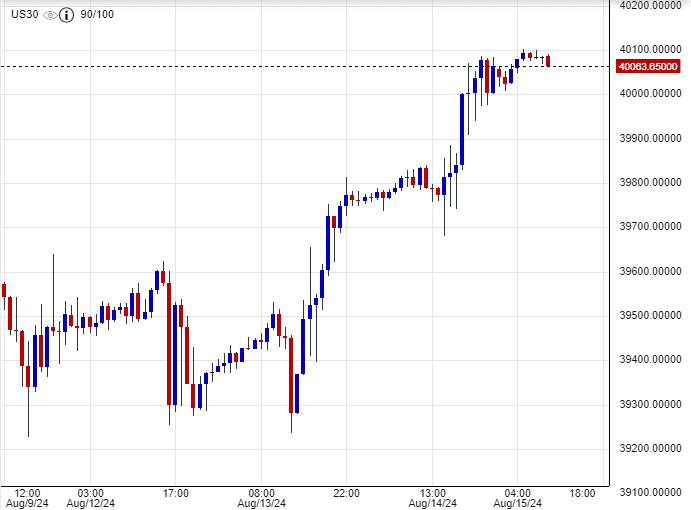Click the 39500.00000 price axis label
The image size is (691, 510).
point(648,316)
